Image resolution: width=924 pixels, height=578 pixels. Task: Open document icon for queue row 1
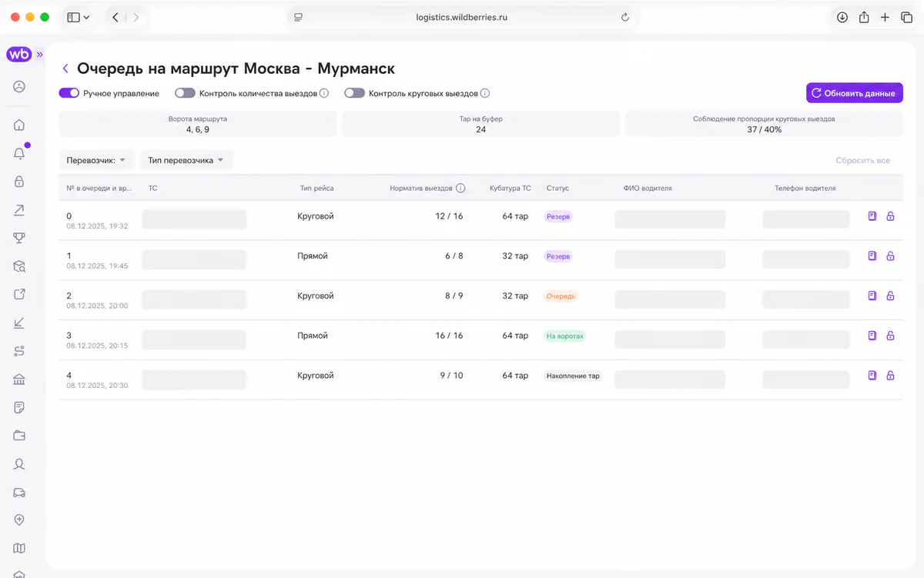click(872, 256)
